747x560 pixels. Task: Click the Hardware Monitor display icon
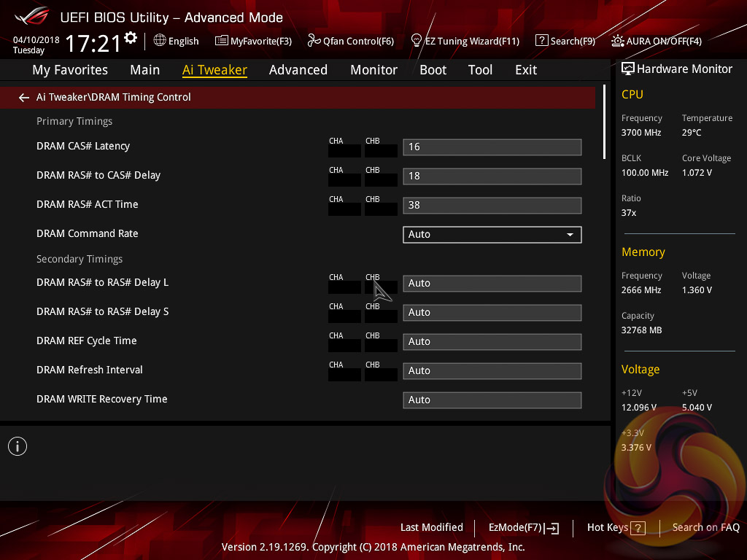(628, 69)
